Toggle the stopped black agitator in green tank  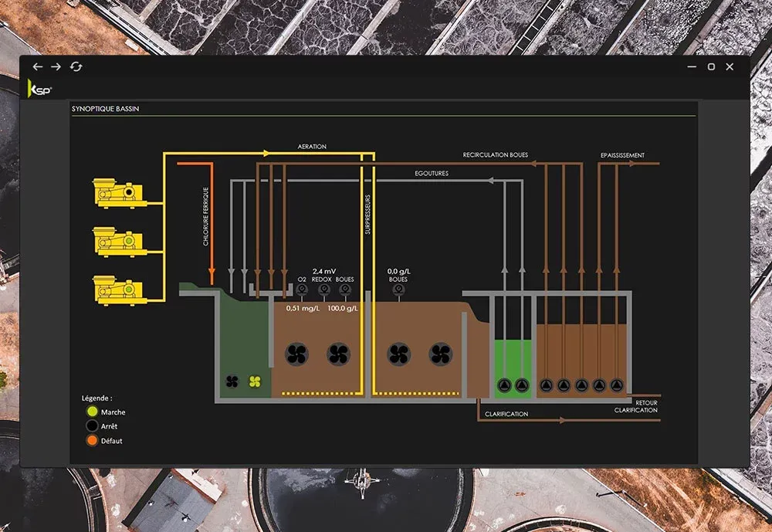pos(232,381)
